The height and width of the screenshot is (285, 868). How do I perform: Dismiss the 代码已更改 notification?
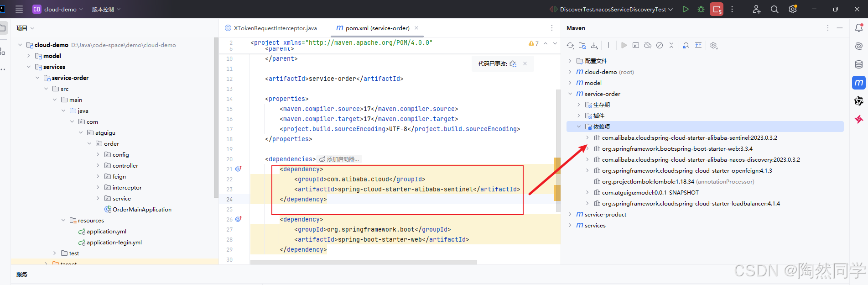pos(525,63)
